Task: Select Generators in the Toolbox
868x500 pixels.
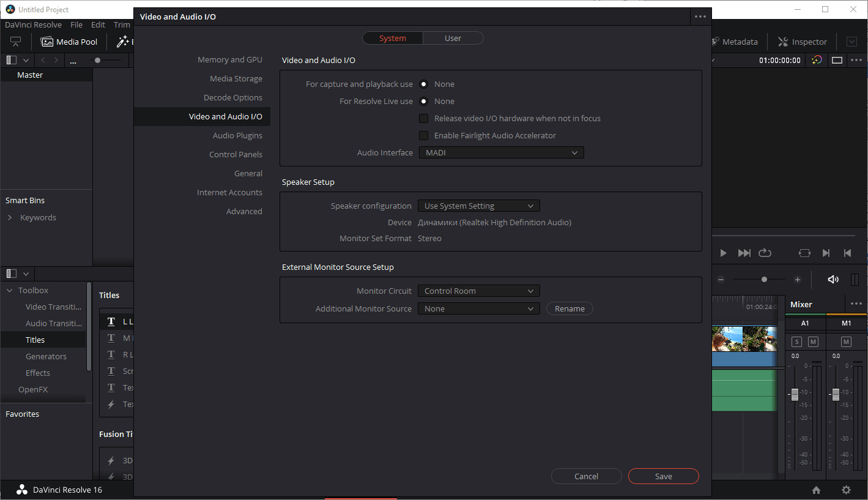Action: tap(46, 356)
